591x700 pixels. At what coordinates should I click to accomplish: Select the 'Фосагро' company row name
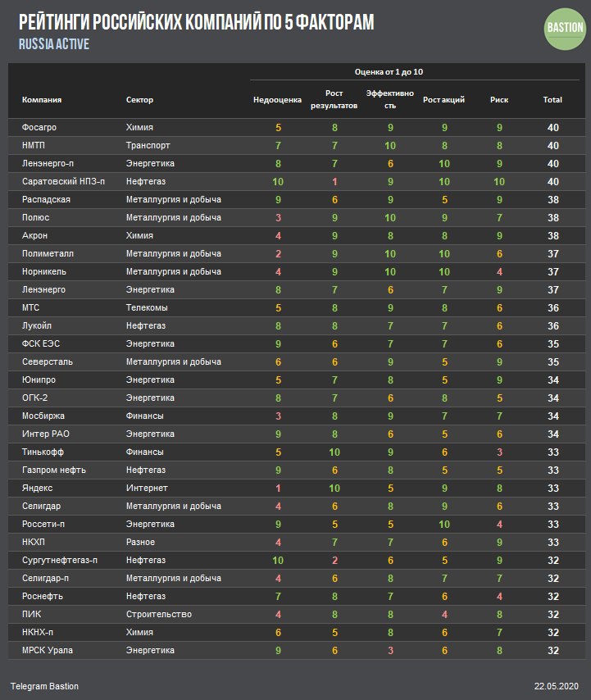tap(39, 127)
